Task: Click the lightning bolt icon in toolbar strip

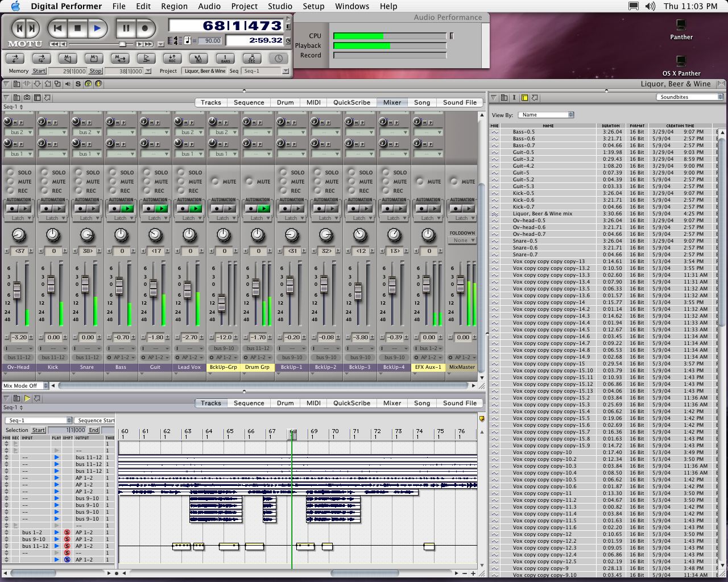Action: tap(98, 84)
